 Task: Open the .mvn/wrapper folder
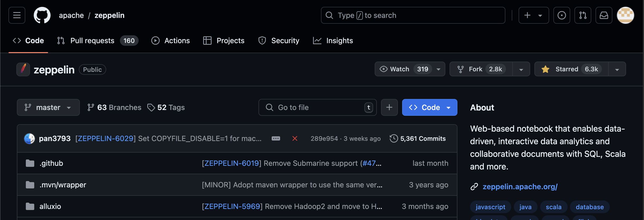point(63,185)
